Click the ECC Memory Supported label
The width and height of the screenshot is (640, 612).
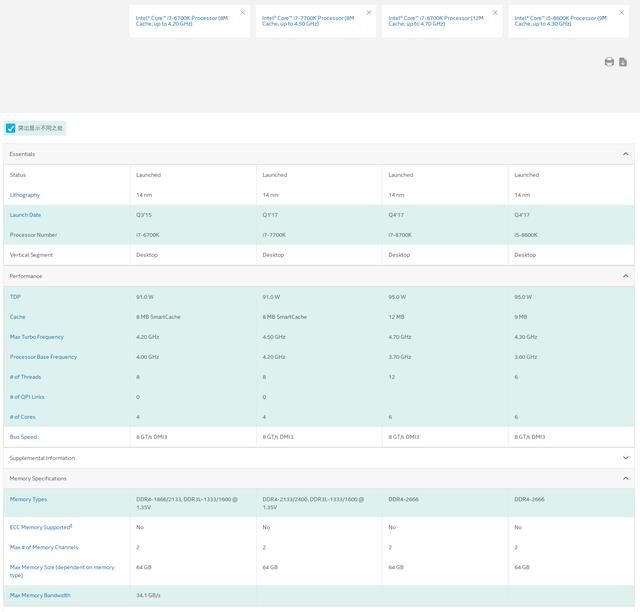41,527
